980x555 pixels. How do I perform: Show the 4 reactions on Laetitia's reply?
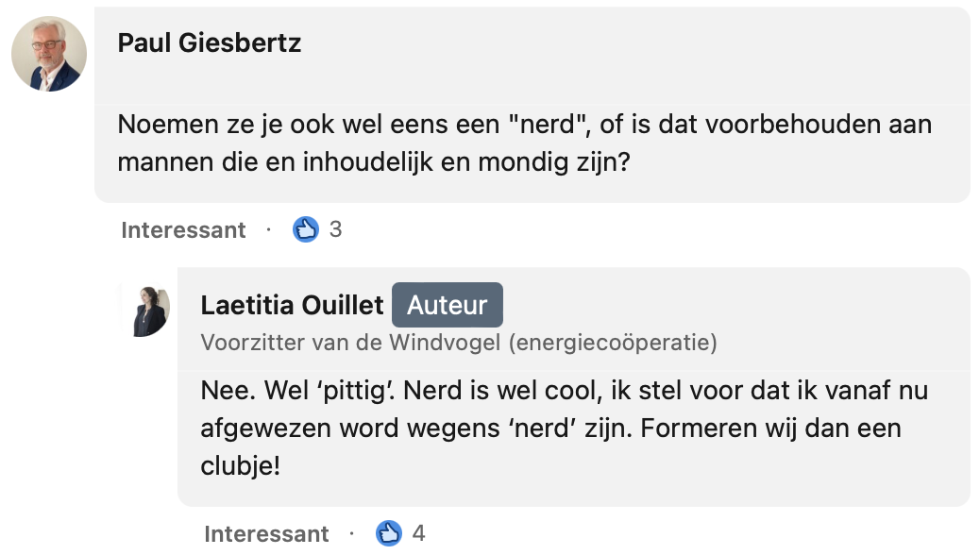pyautogui.click(x=418, y=533)
